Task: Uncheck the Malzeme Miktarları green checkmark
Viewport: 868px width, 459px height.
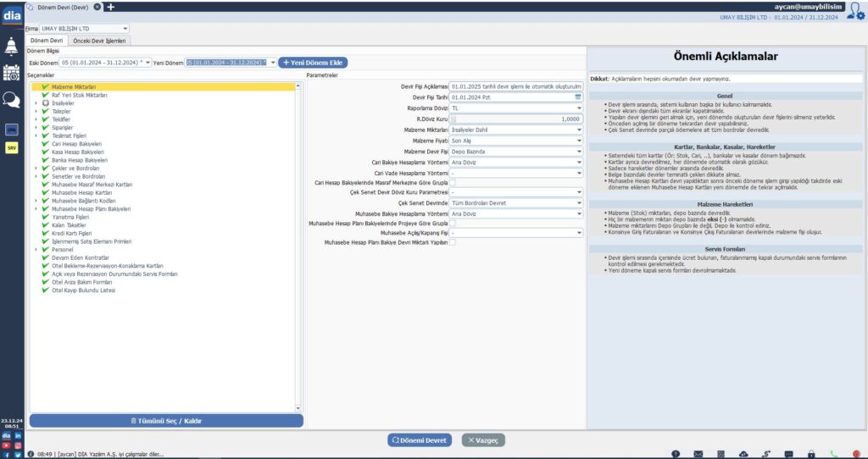Action: pos(46,87)
